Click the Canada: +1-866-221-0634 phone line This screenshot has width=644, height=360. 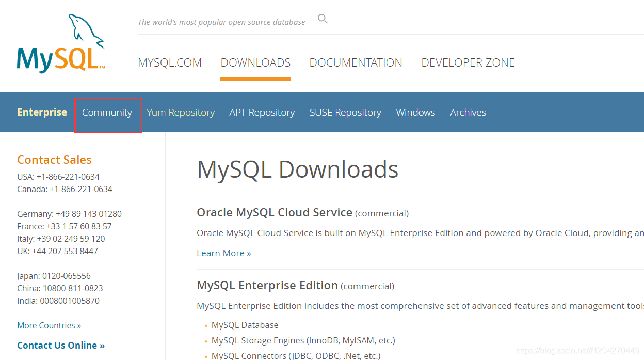(x=65, y=189)
